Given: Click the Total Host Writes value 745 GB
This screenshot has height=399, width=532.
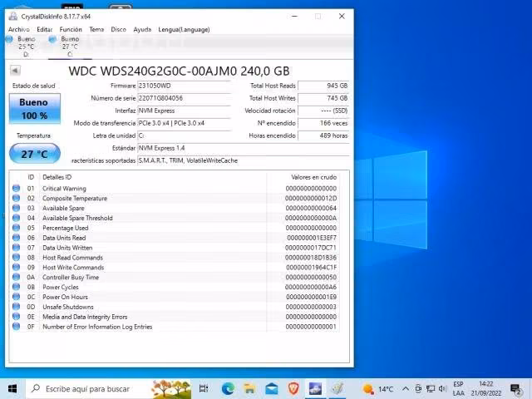Looking at the screenshot, I should tap(323, 98).
